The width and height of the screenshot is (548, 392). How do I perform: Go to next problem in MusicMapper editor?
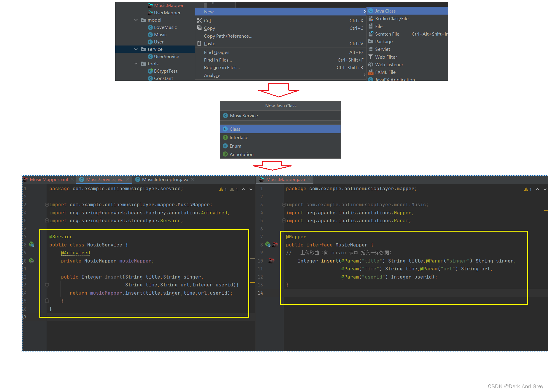tap(545, 189)
